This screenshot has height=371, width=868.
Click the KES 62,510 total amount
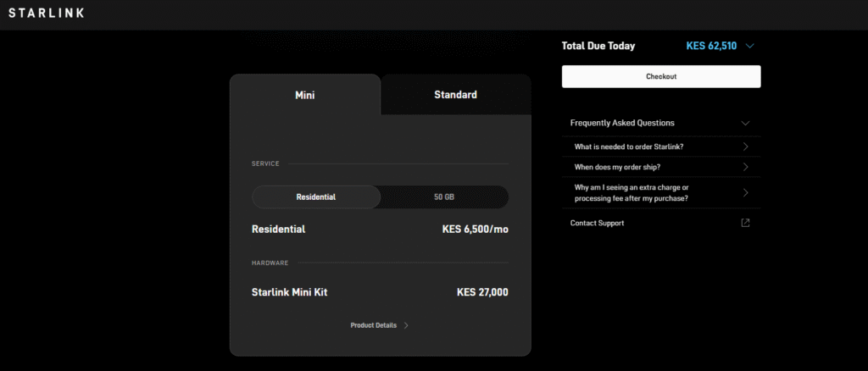711,46
